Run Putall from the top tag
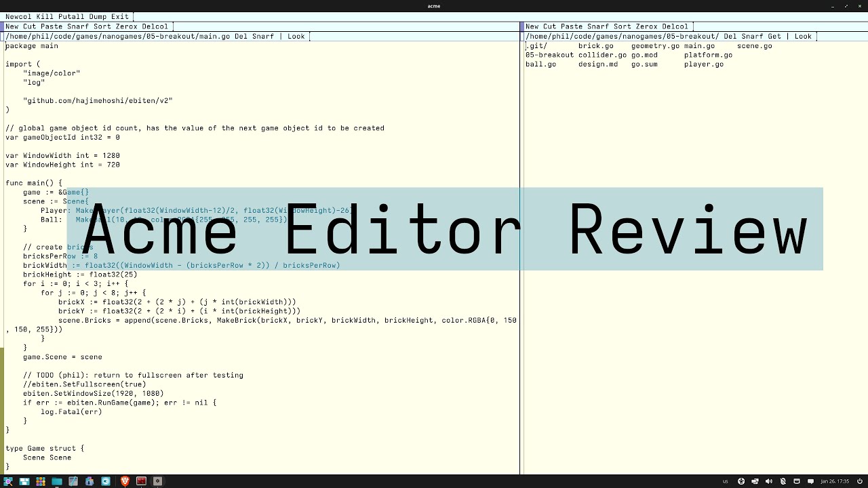868x488 pixels. [71, 16]
